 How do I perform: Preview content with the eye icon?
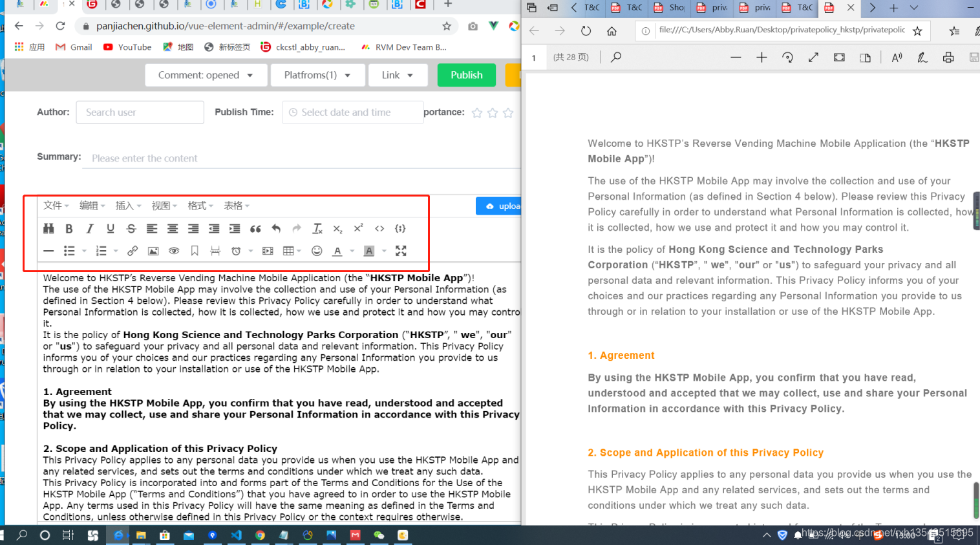coord(174,251)
